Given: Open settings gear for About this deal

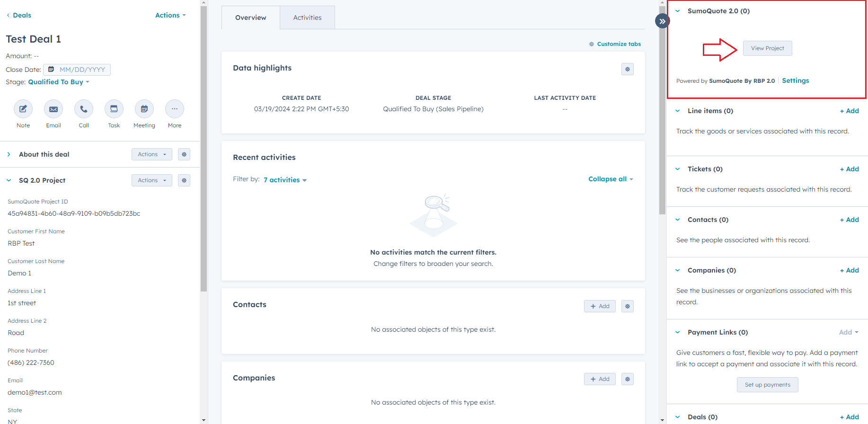Looking at the screenshot, I should tap(184, 154).
